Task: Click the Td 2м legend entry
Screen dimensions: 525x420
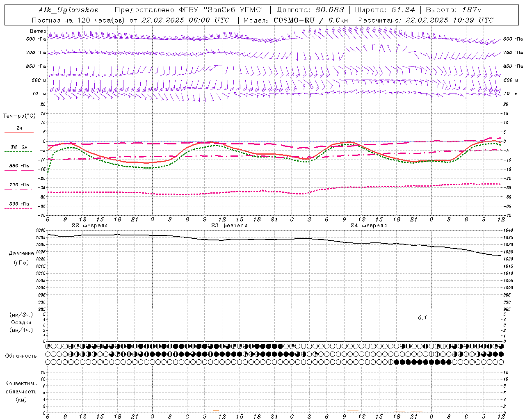Action: pos(19,147)
